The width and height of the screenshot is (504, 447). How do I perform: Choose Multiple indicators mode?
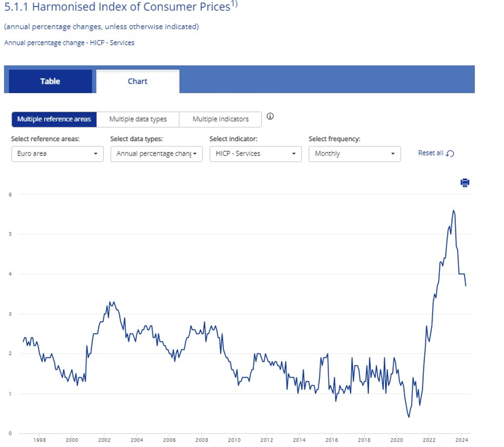[x=220, y=119]
